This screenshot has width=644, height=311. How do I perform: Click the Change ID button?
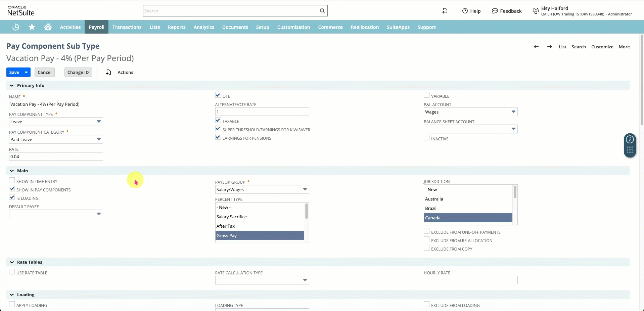(x=78, y=72)
